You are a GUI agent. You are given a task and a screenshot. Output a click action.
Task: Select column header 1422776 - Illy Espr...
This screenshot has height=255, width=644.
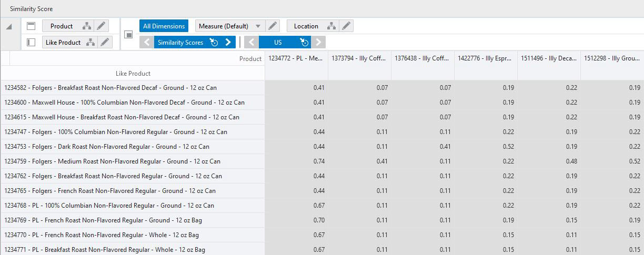(486, 58)
